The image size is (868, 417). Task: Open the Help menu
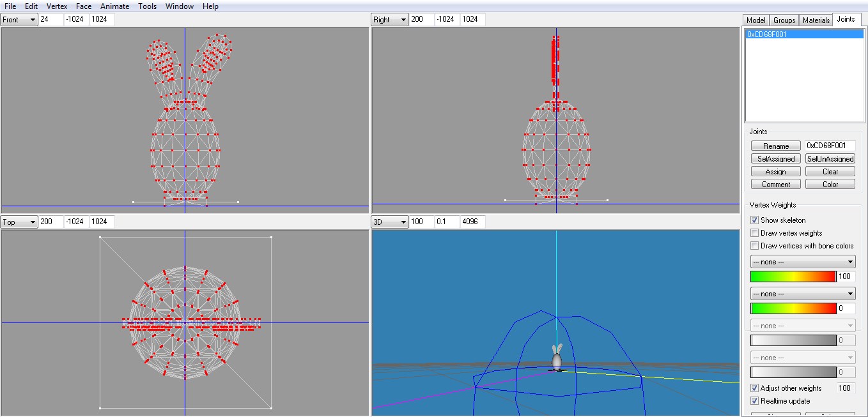pyautogui.click(x=210, y=6)
